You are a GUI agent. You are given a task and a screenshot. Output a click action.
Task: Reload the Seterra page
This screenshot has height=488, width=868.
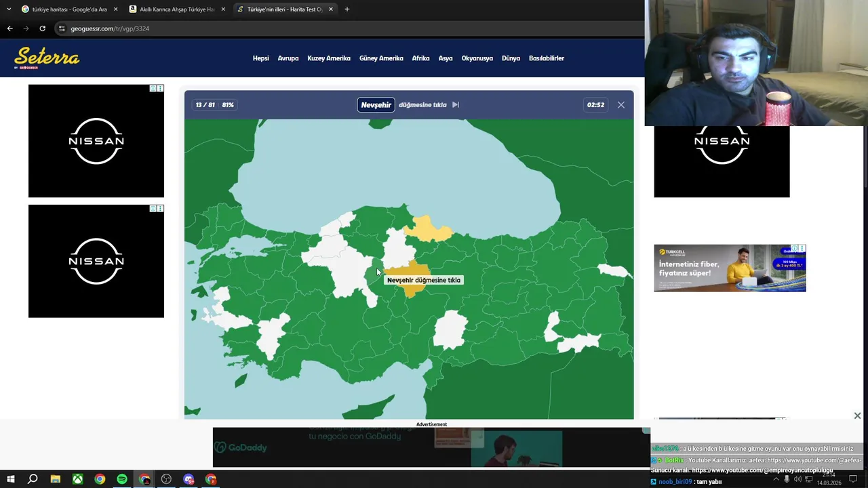pos(42,28)
